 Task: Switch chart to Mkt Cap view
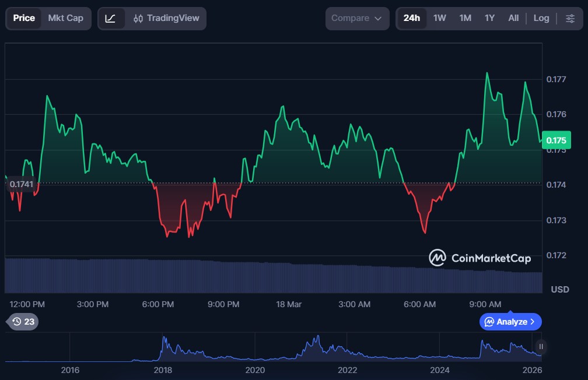(65, 18)
